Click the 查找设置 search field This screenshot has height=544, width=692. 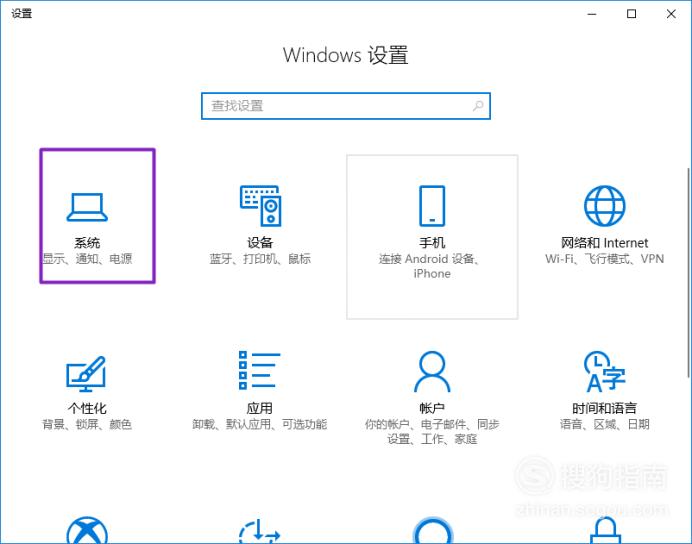pos(346,106)
